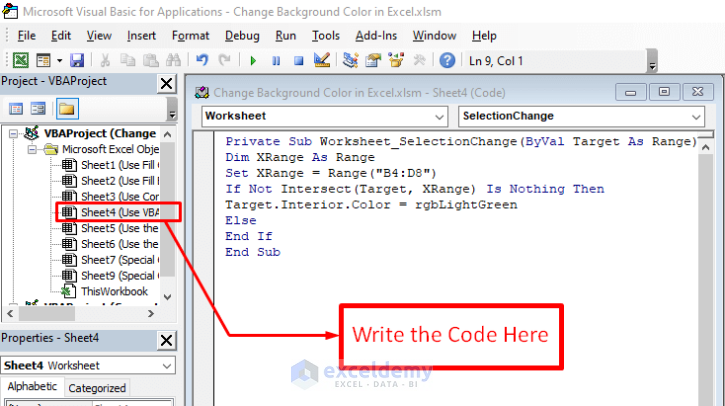
Task: Collapse the Microsoft Excel Objects folder
Action: pyautogui.click(x=32, y=149)
